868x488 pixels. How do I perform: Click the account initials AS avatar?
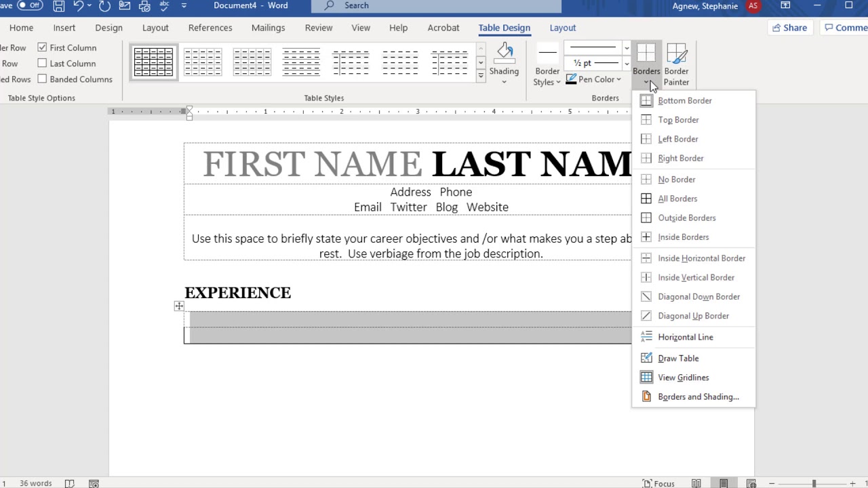point(753,6)
